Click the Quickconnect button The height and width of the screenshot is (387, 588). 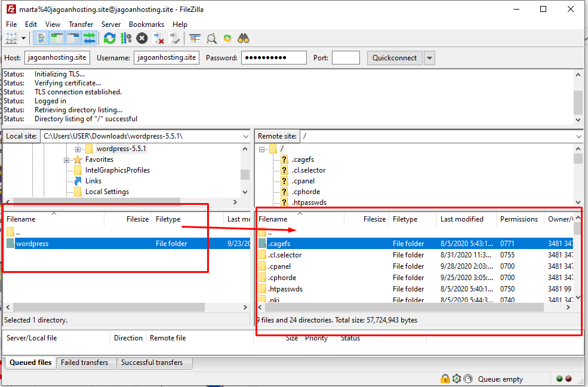(x=395, y=58)
